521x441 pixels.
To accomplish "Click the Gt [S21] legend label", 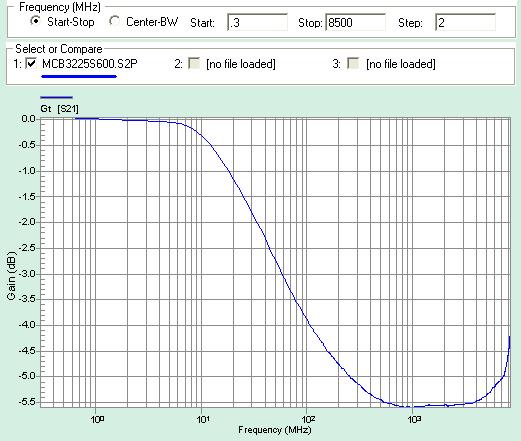I will pos(59,109).
